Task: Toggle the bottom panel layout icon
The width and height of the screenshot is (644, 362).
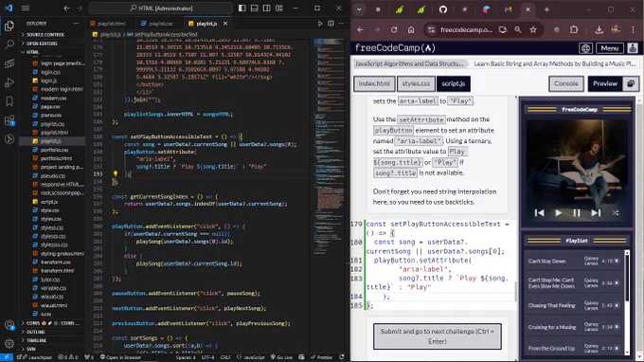Action: (x=254, y=9)
